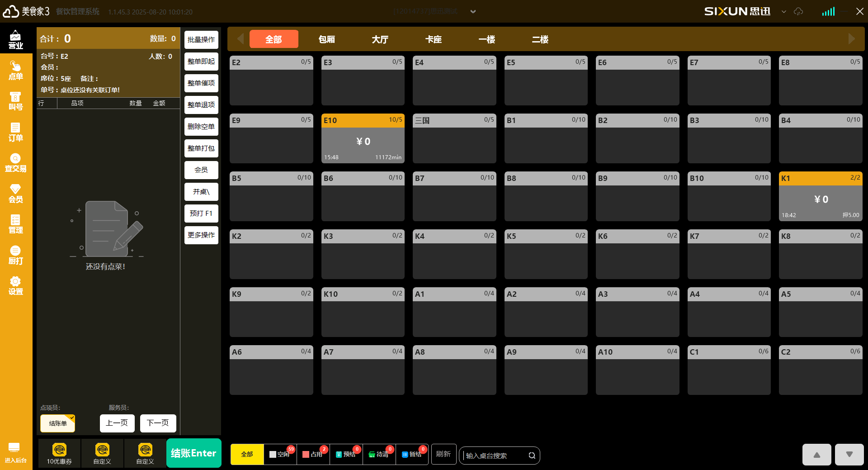
Task: Switch to the 大厅 area tab
Action: point(380,39)
